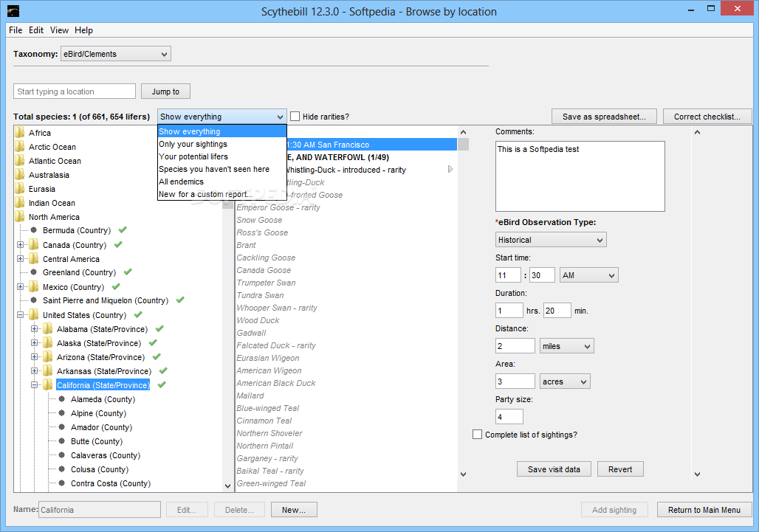This screenshot has width=759, height=532.
Task: Click the Arizona folder icon
Action: [47, 357]
